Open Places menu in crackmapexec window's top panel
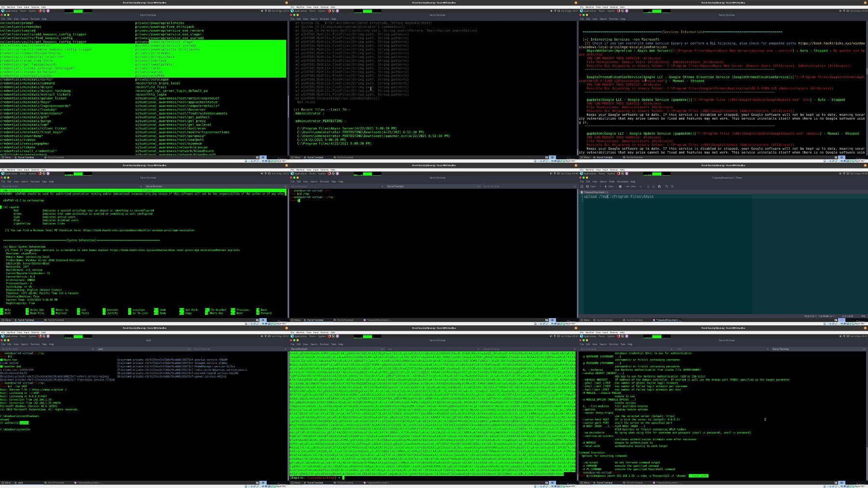Image resolution: width=868 pixels, height=488 pixels. pyautogui.click(x=602, y=336)
